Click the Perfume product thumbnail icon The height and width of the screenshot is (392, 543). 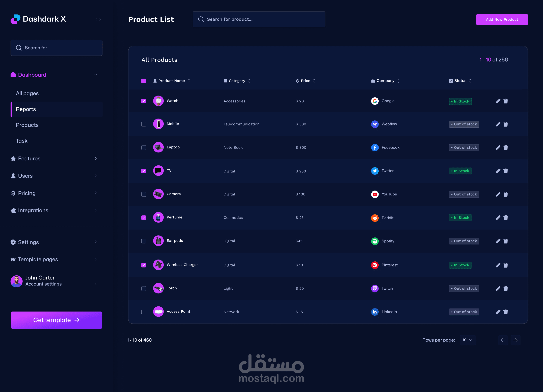tap(158, 217)
